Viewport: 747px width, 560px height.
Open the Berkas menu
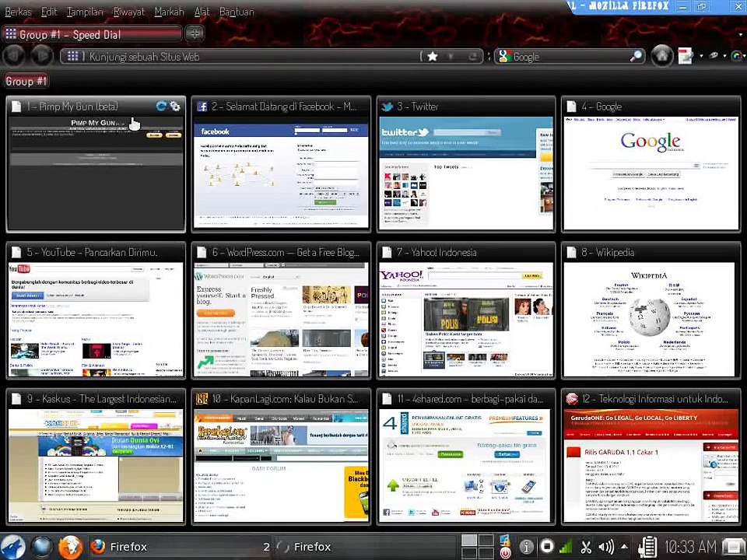coord(18,12)
